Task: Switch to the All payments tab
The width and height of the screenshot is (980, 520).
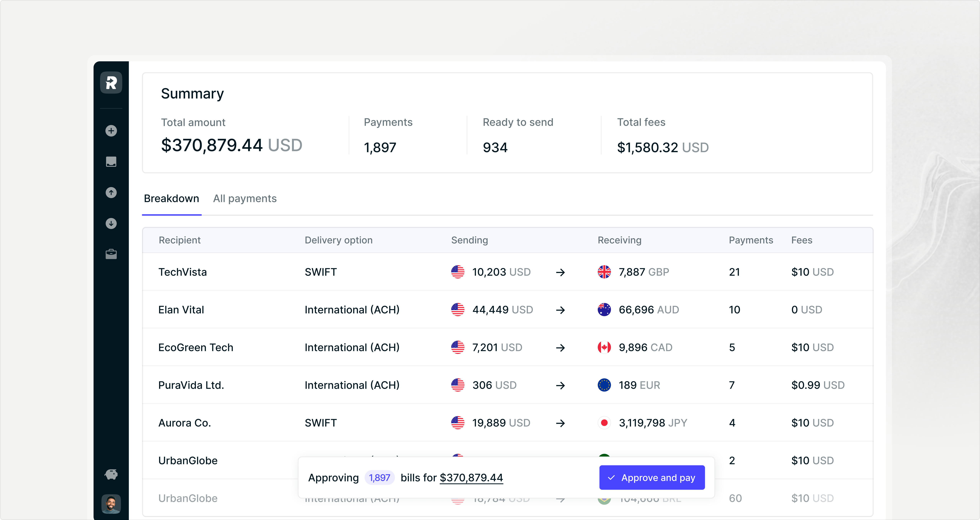Action: coord(245,198)
